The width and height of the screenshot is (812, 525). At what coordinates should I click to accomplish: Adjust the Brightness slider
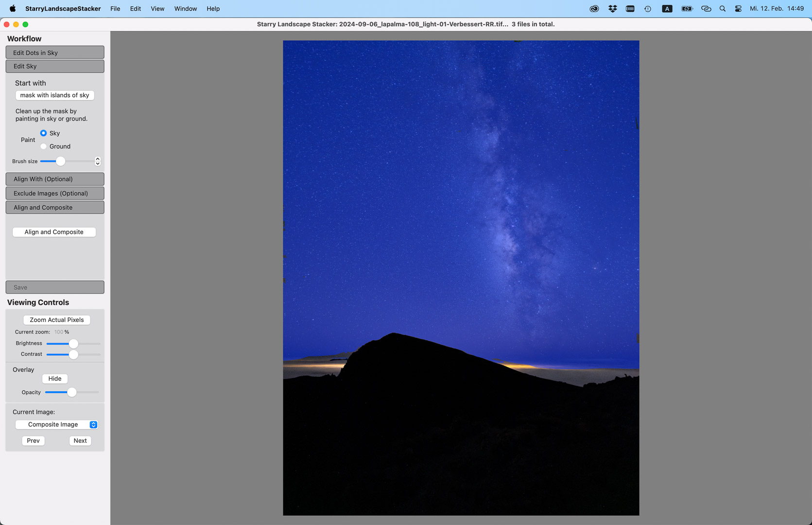click(x=73, y=343)
